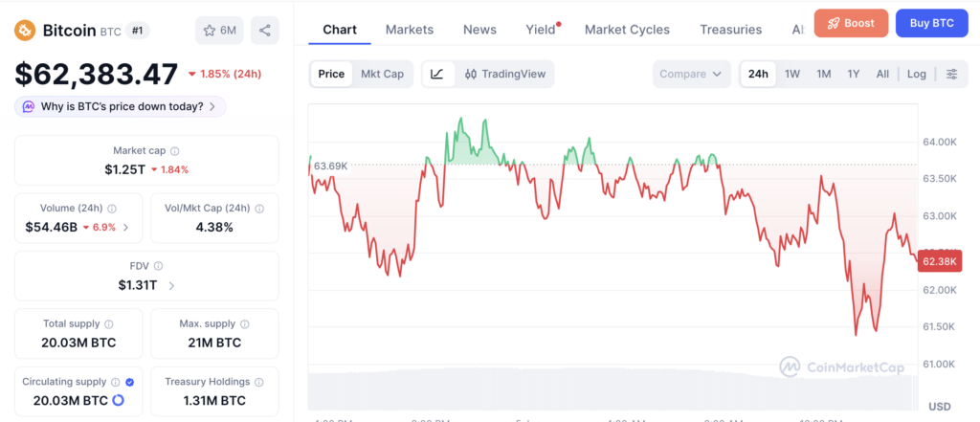Click the $62,383.47 price text
The height and width of the screenshot is (422, 980).
(97, 75)
